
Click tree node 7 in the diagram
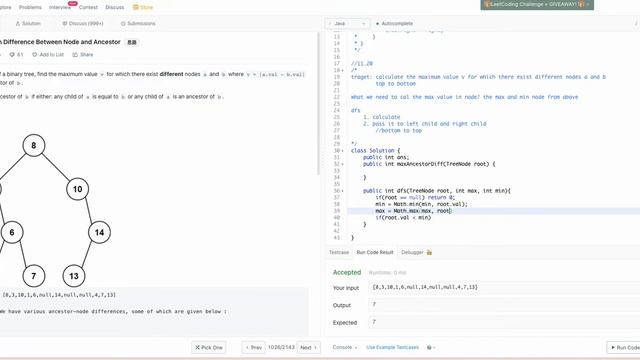click(33, 276)
